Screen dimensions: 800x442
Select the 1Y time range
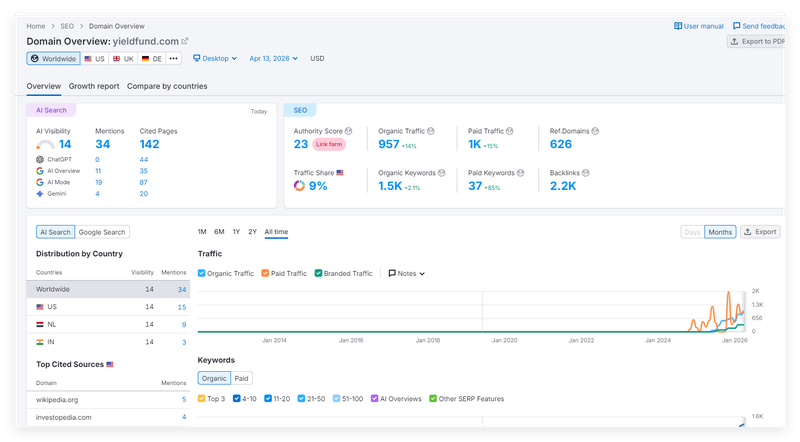click(x=236, y=232)
